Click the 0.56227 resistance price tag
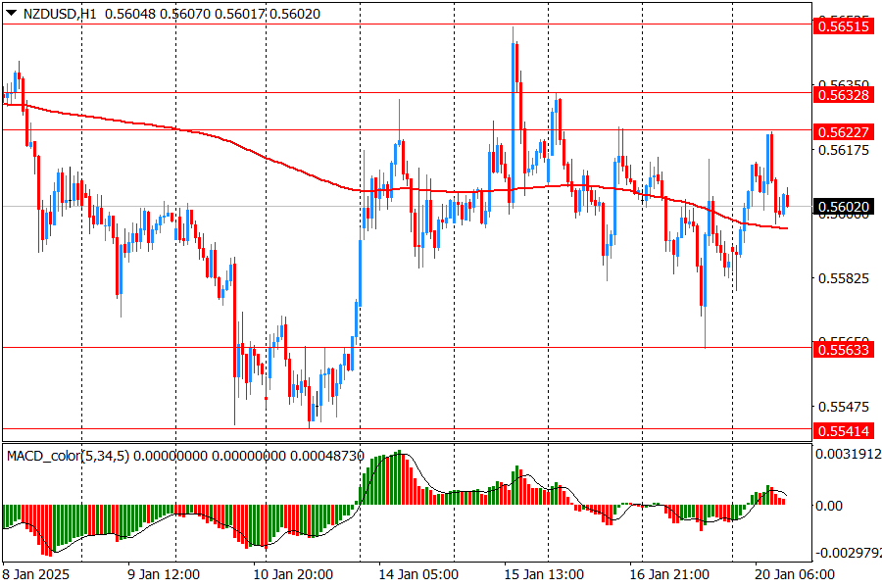 843,131
